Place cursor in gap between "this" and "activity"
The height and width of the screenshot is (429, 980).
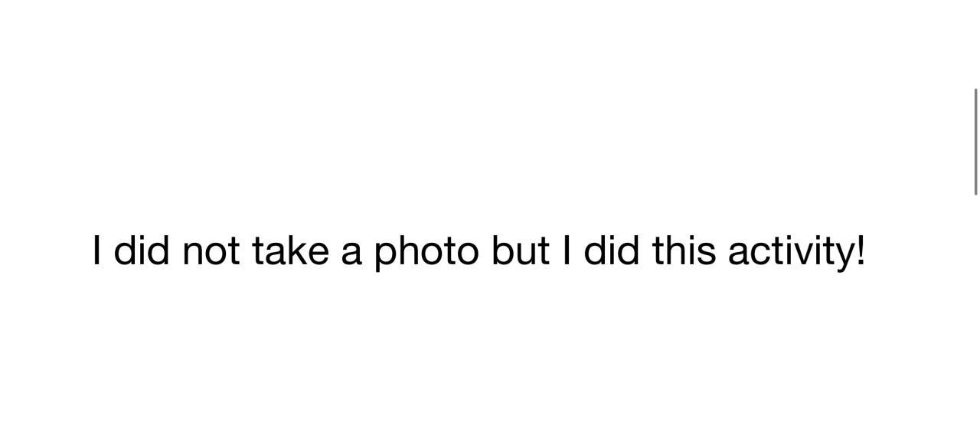(x=722, y=251)
